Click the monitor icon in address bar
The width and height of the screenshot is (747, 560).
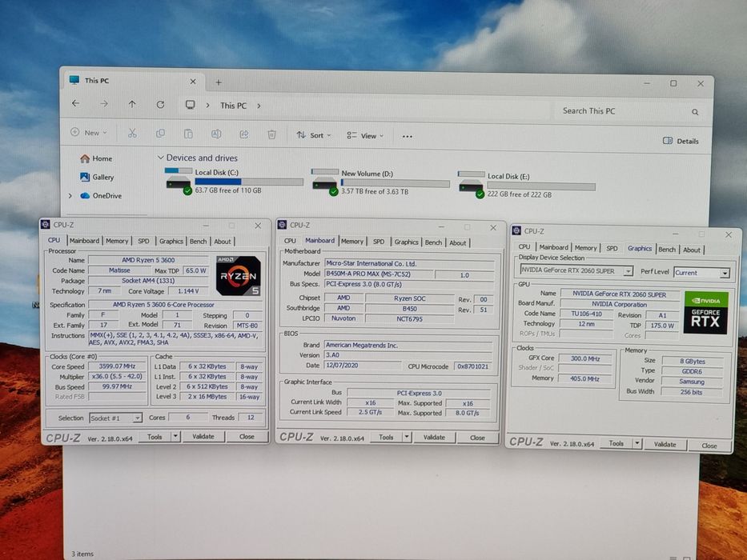(190, 105)
